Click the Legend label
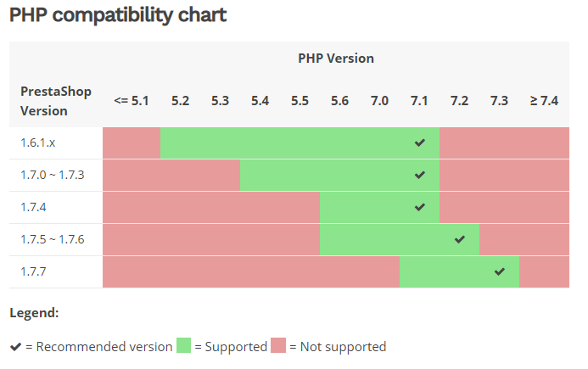The image size is (588, 369). (x=34, y=313)
